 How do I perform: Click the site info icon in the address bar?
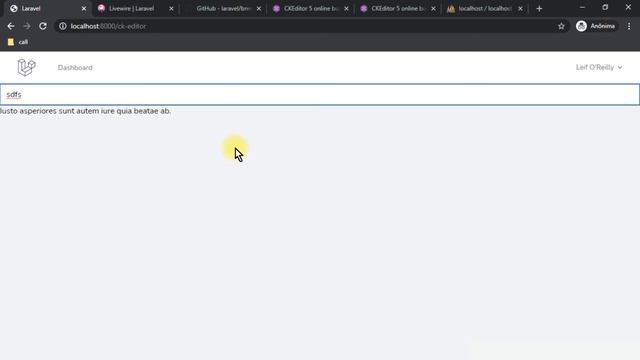[62, 26]
